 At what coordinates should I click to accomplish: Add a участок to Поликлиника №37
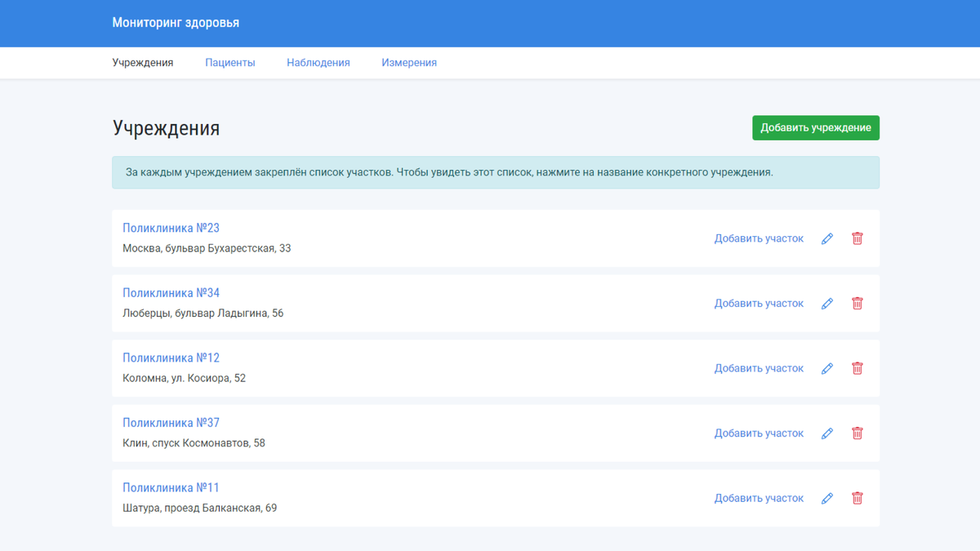(x=759, y=433)
